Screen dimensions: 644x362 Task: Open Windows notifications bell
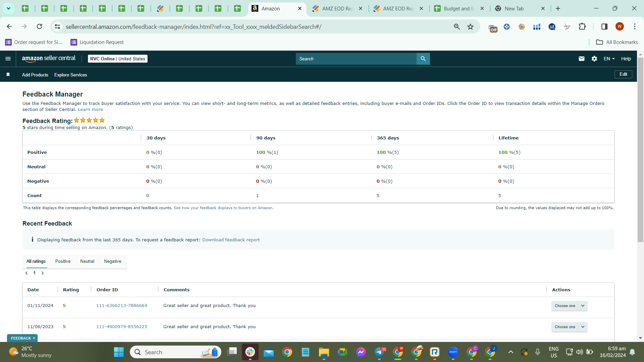(x=632, y=352)
